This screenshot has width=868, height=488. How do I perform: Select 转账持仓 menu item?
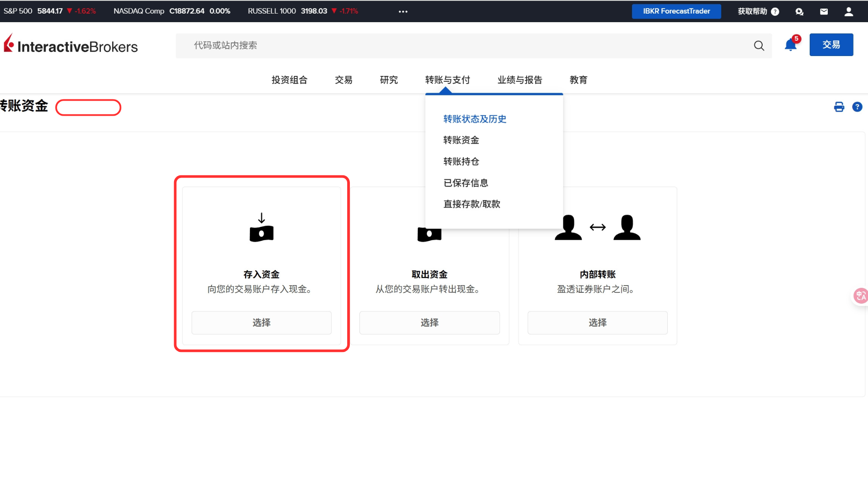[x=461, y=161]
